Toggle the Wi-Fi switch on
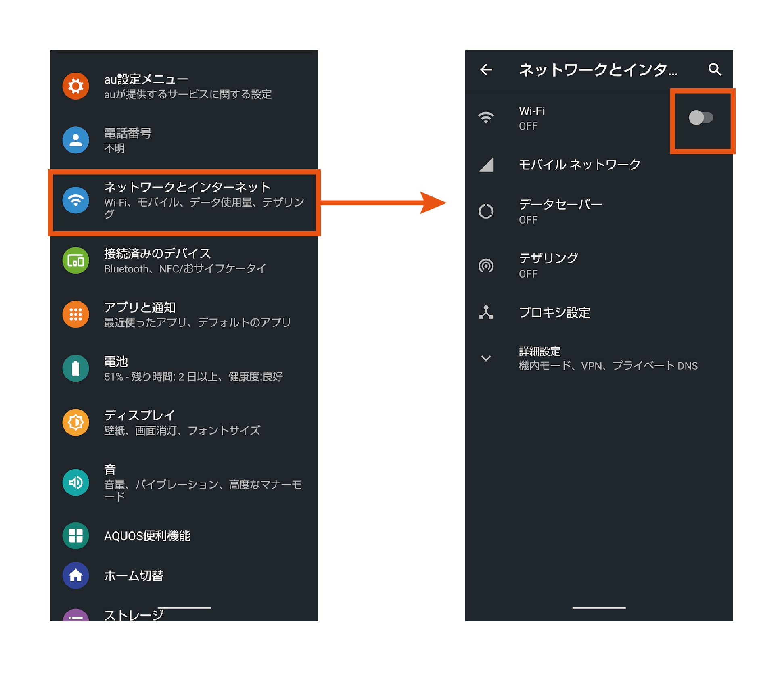784x673 pixels. (x=701, y=118)
